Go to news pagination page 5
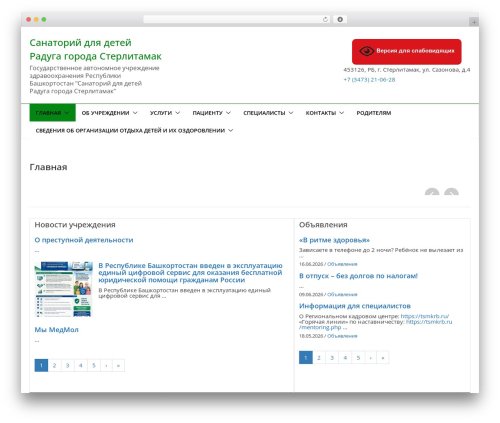 coord(94,365)
